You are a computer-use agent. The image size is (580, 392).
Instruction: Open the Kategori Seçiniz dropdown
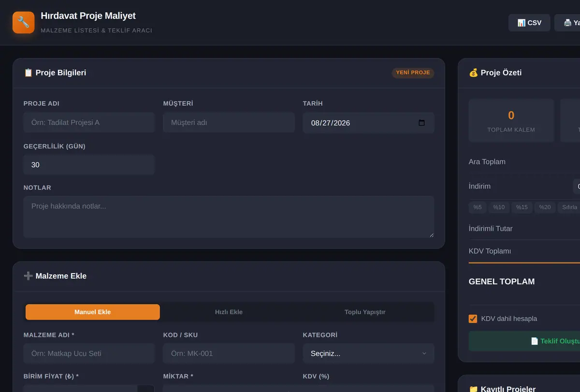point(368,353)
